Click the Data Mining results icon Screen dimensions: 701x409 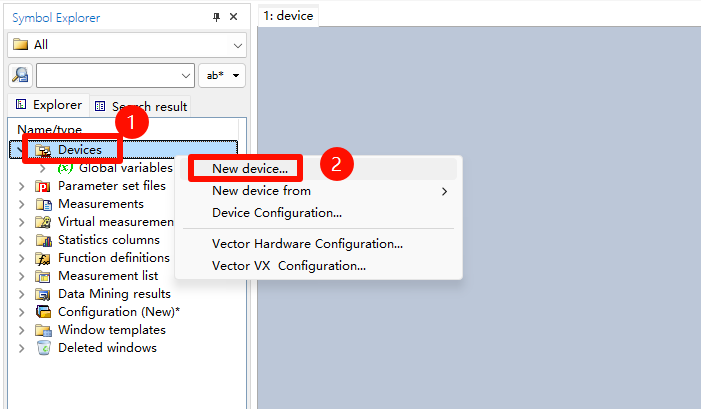43,294
